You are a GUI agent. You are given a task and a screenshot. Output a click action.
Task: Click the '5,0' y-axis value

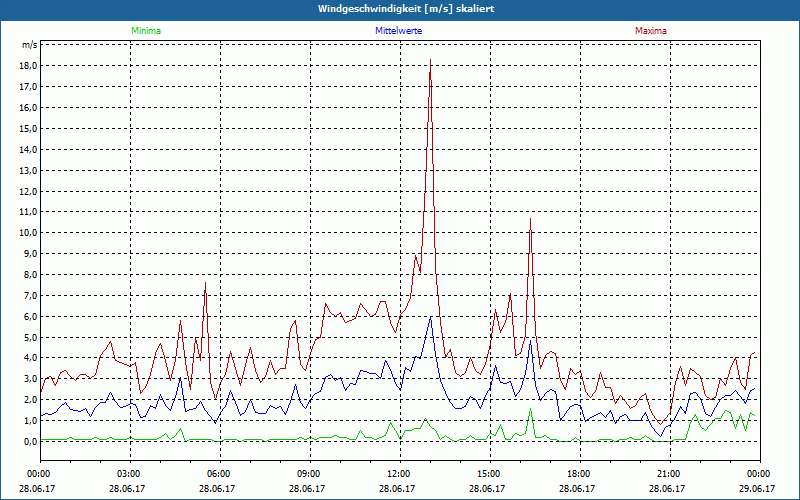(30, 337)
